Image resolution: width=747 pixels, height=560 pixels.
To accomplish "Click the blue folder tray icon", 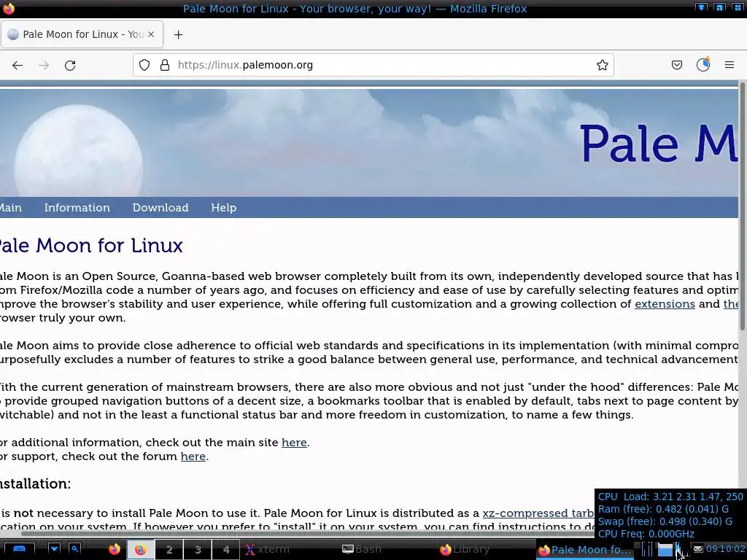I will click(665, 550).
